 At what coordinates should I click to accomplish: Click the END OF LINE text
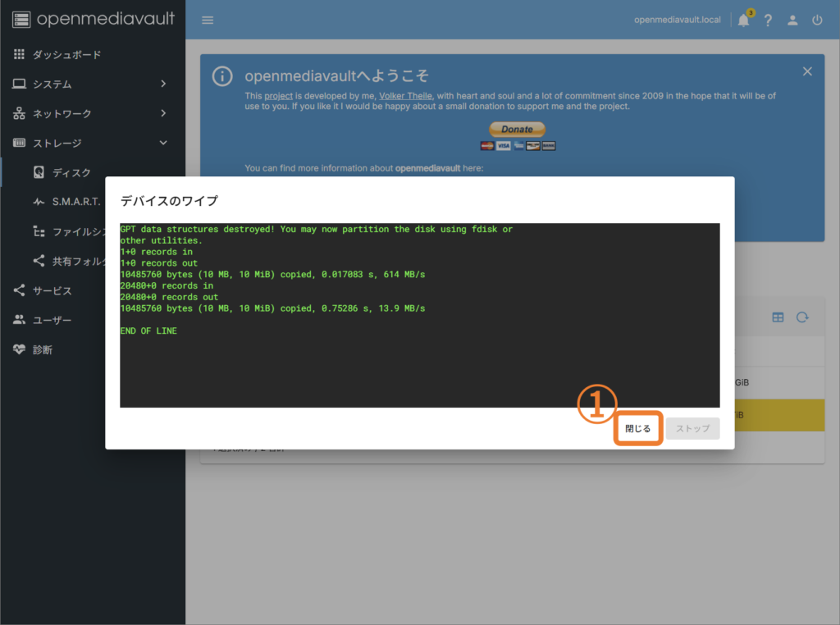148,331
